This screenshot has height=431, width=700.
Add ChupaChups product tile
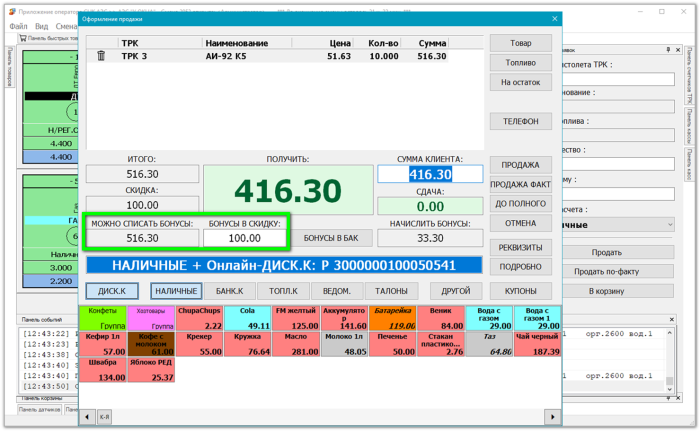click(x=200, y=318)
